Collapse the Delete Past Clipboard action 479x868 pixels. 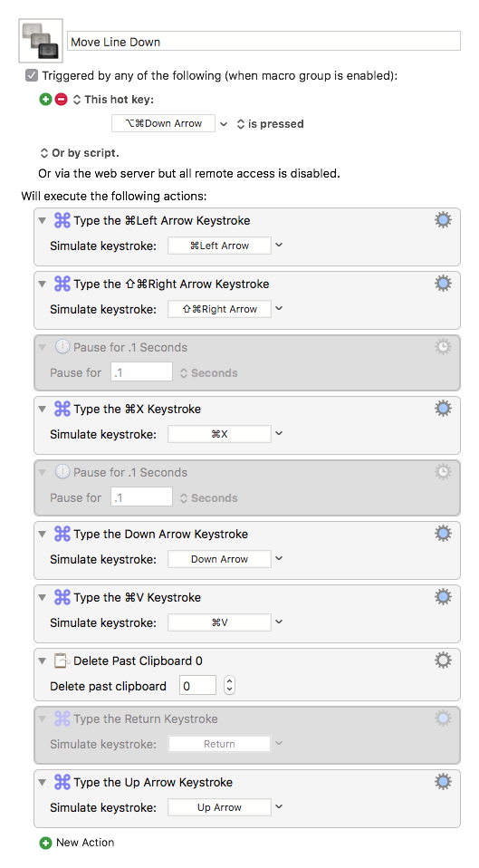coord(42,661)
